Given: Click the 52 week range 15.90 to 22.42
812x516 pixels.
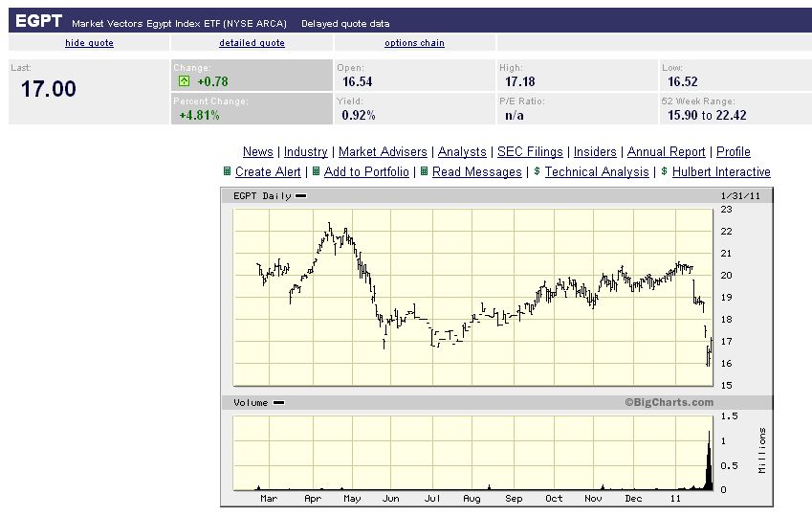Looking at the screenshot, I should [x=707, y=115].
